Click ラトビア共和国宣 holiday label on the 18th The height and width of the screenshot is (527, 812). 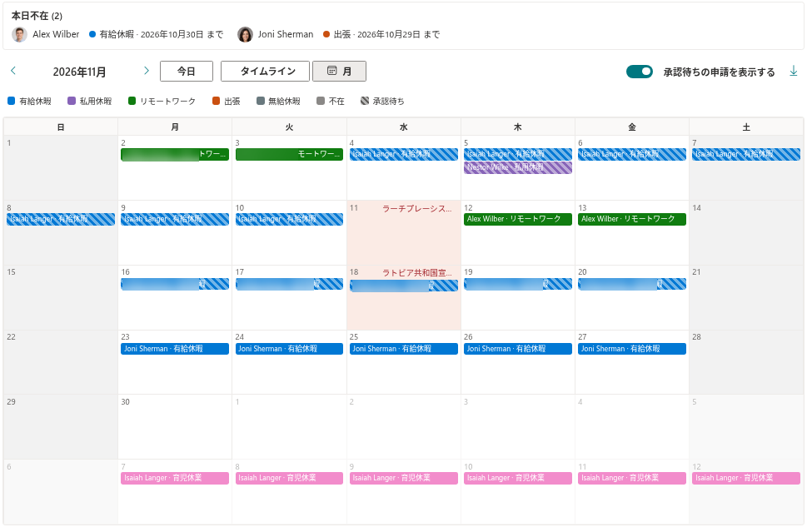click(x=417, y=272)
